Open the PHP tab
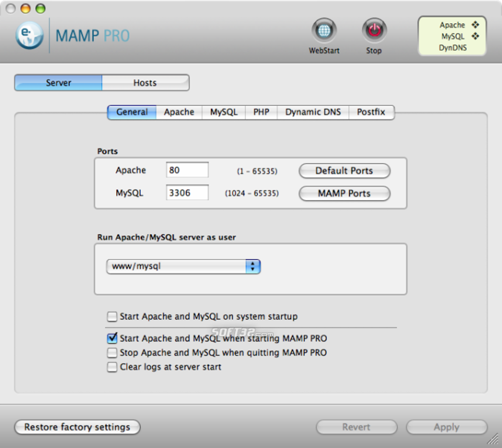 click(x=261, y=112)
